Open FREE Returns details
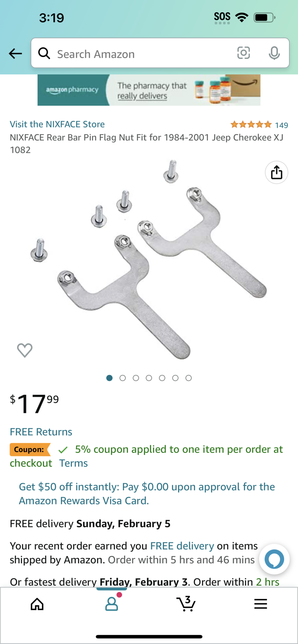Screen dimensions: 298x644 point(41,432)
